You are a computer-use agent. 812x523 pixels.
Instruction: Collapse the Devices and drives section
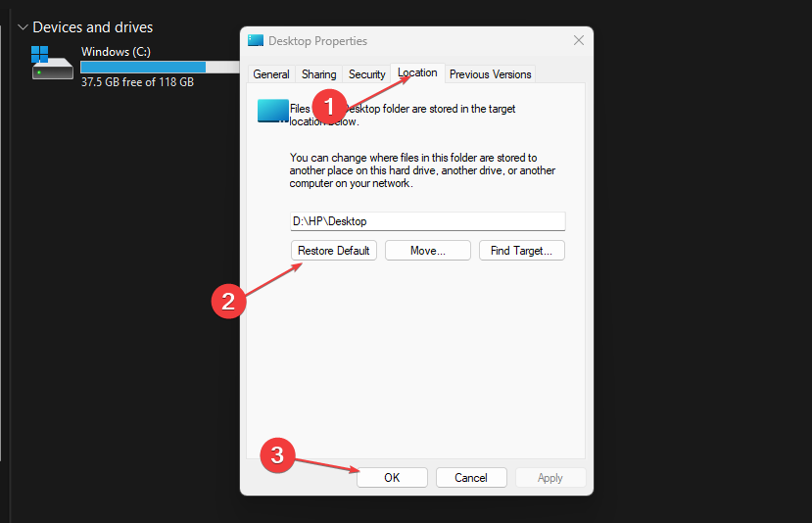23,26
